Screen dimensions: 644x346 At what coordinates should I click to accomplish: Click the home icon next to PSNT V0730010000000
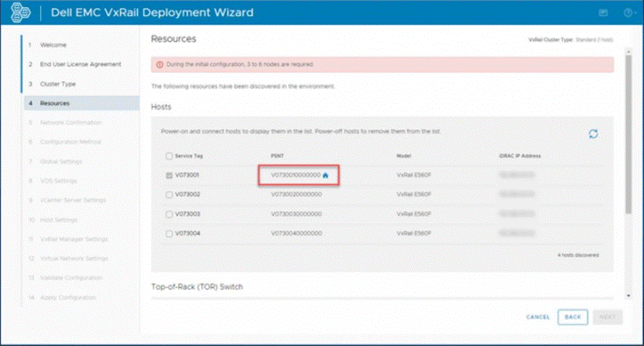(x=326, y=176)
